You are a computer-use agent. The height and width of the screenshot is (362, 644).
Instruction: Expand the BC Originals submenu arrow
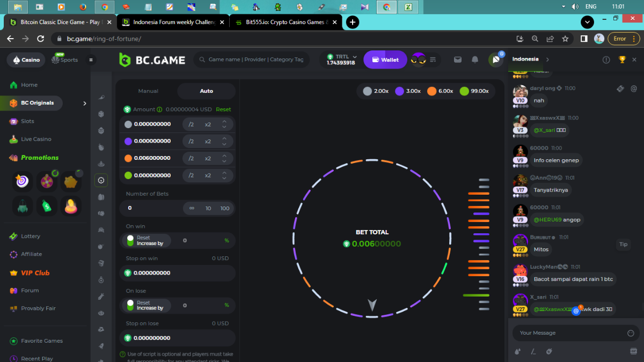pos(84,103)
